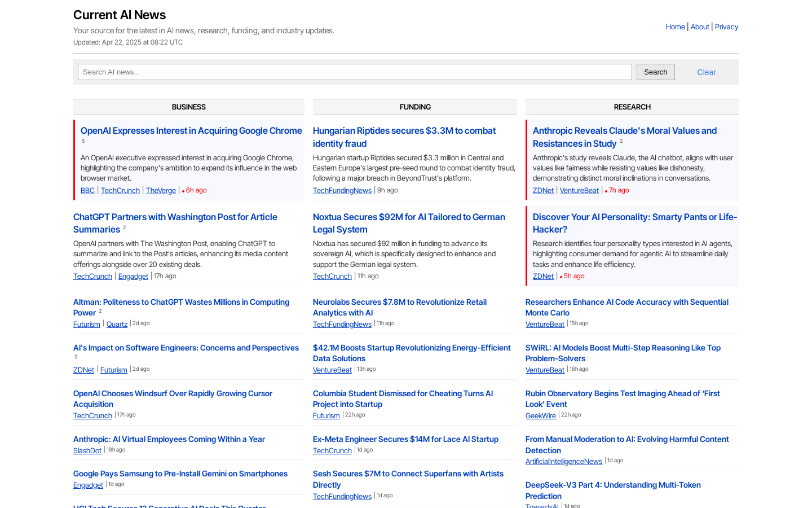Image resolution: width=812 pixels, height=508 pixels.
Task: Open GeekWire source link
Action: tap(541, 415)
